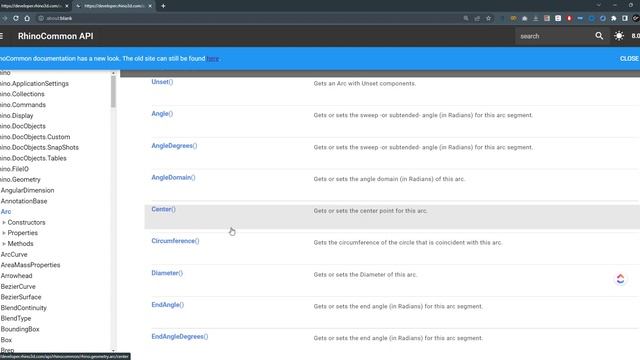Select Arc in the sidebar tree

(6, 211)
